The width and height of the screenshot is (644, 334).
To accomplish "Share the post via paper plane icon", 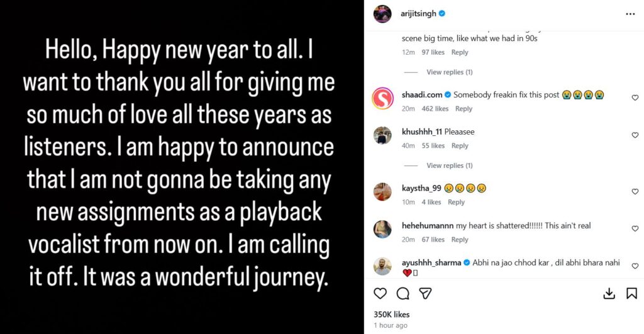I will pos(425,294).
